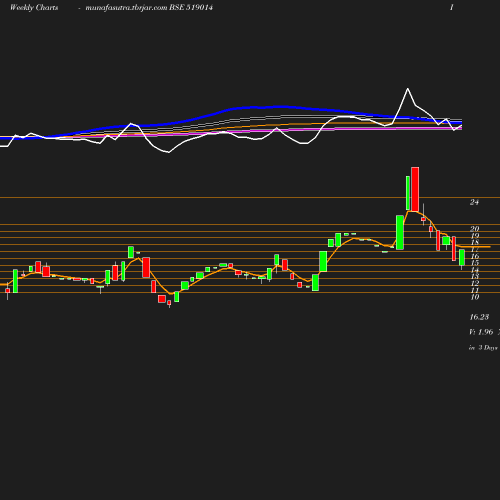500x500 pixels.
Task: Click the tallest red candlestick at chart peak
Action: pos(415,189)
